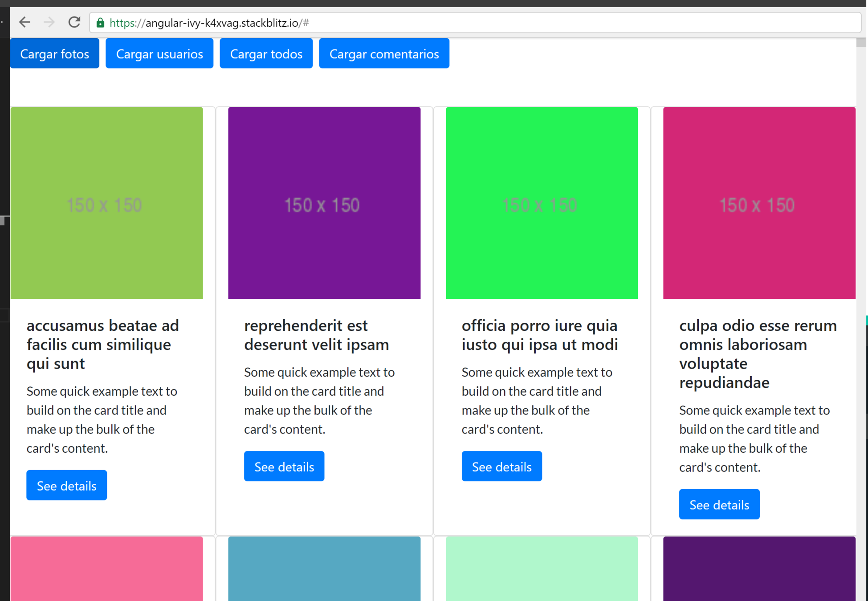Click the bright green 150x150 thumbnail
Screen dimensions: 868x601
click(x=542, y=203)
